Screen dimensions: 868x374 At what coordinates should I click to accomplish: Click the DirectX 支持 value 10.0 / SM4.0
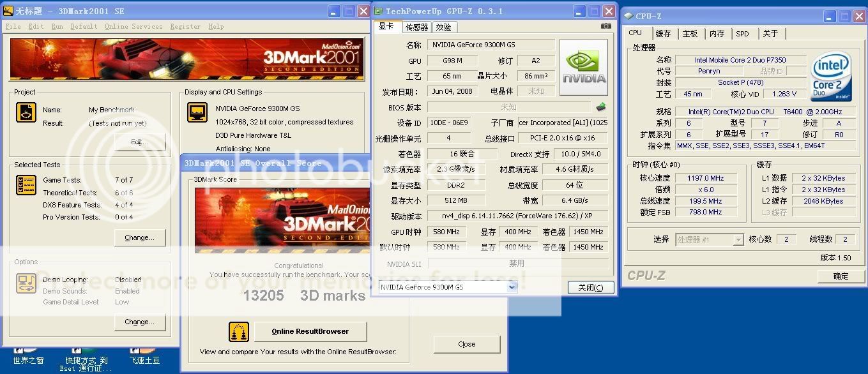point(581,154)
